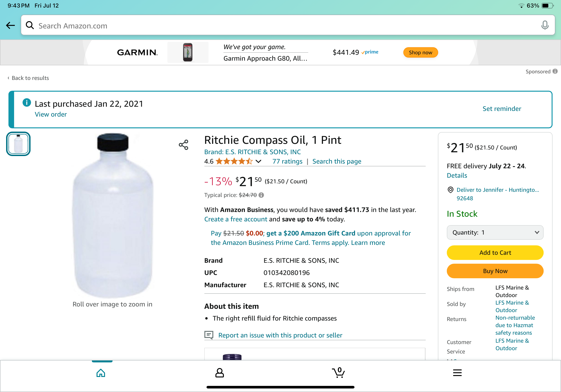
Task: Open the shopping cart icon
Action: point(338,373)
